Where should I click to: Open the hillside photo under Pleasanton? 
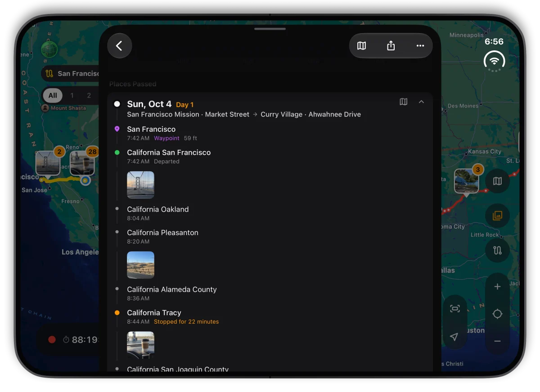pos(140,265)
